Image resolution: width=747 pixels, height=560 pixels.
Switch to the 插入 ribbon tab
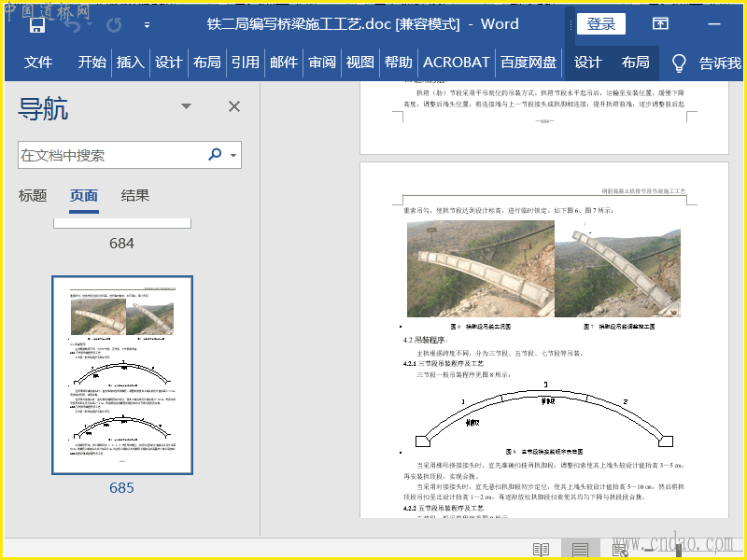pyautogui.click(x=130, y=63)
